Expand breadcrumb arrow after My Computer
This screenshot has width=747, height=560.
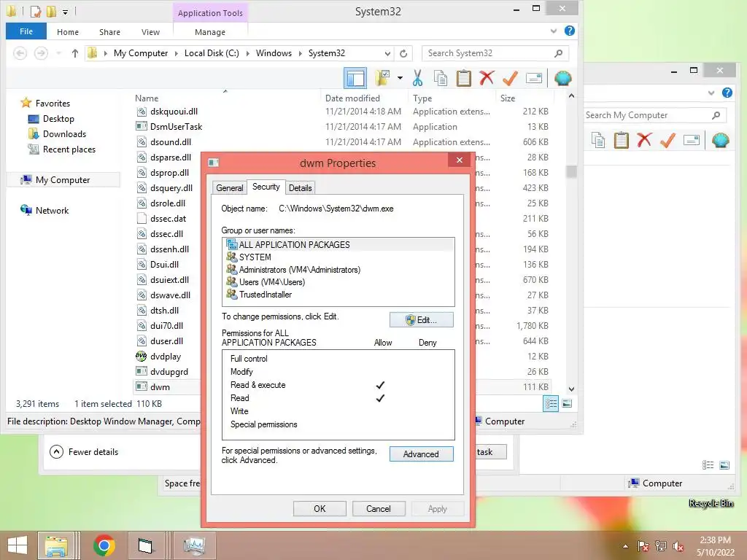(177, 53)
